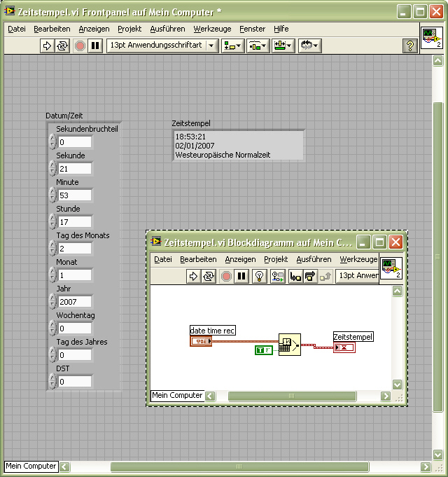Click the DST stepper arrows
448x477 pixels.
click(x=52, y=382)
